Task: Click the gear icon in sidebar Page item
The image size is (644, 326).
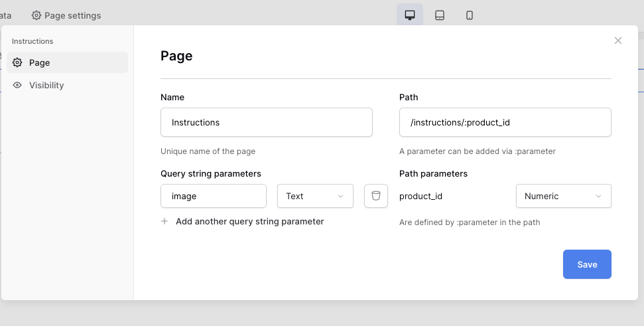Action: coord(17,62)
